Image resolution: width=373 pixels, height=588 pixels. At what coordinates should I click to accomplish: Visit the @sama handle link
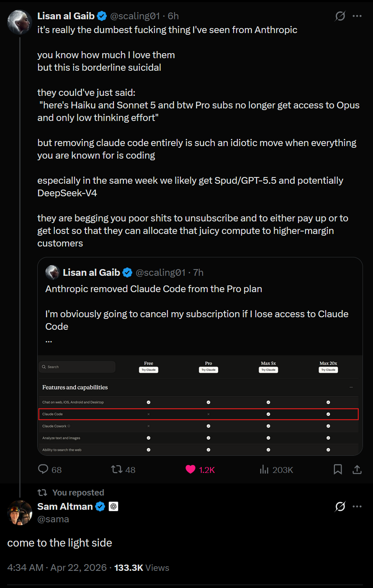53,519
